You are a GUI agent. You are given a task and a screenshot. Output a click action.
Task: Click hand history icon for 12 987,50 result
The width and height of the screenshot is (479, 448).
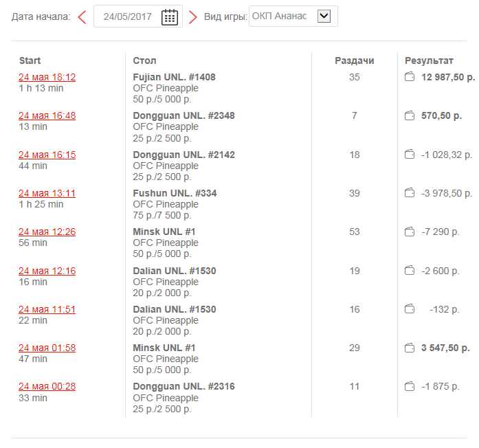(x=410, y=77)
